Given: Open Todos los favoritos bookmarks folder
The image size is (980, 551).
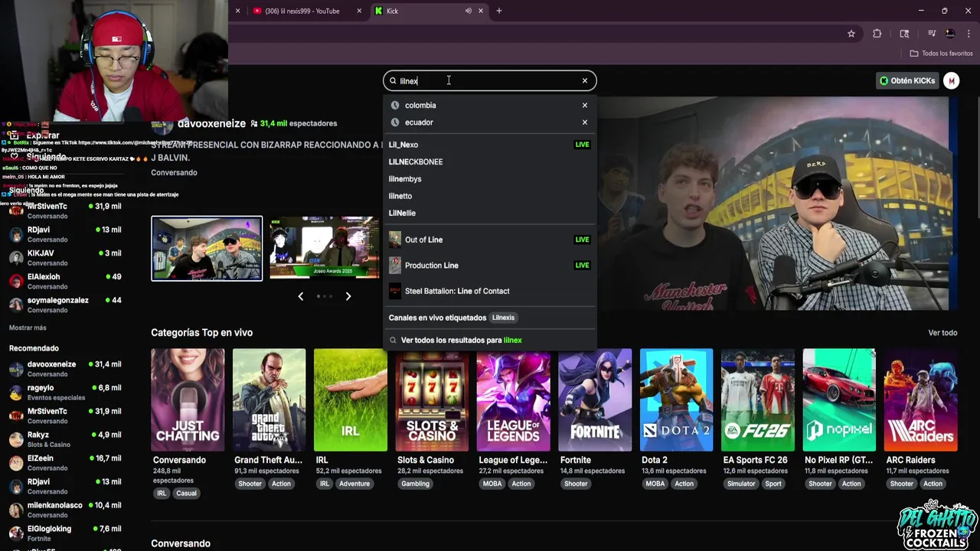Looking at the screenshot, I should pos(942,54).
